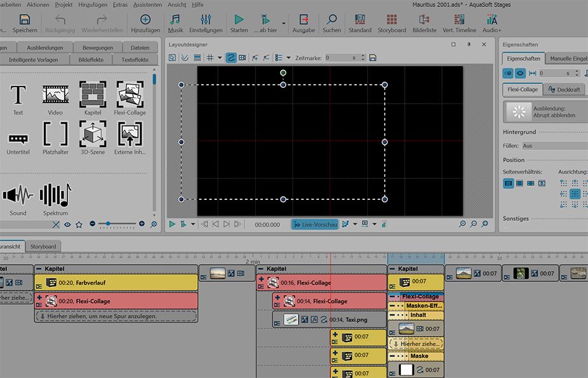This screenshot has width=588, height=378.
Task: Choose the Untertitel object icon
Action: pos(18,137)
